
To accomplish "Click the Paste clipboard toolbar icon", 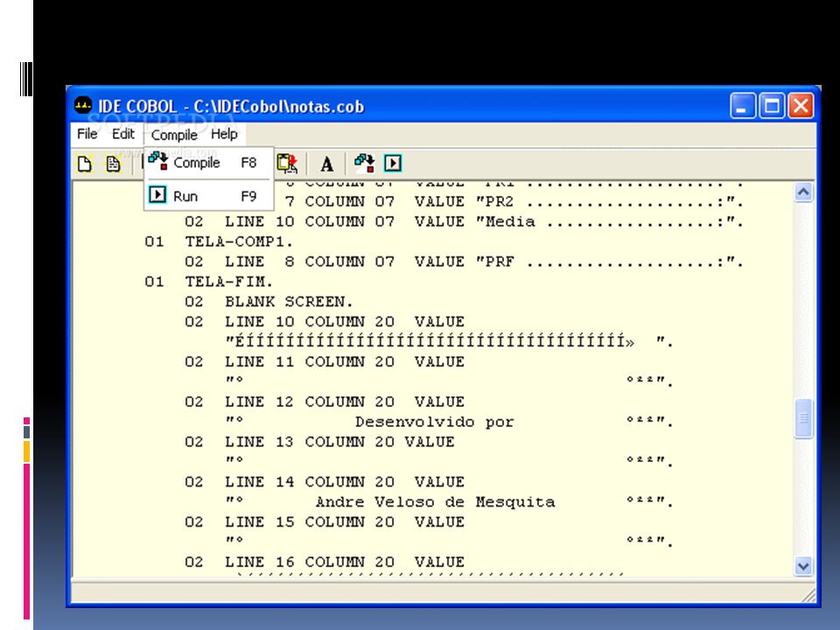I will [287, 164].
